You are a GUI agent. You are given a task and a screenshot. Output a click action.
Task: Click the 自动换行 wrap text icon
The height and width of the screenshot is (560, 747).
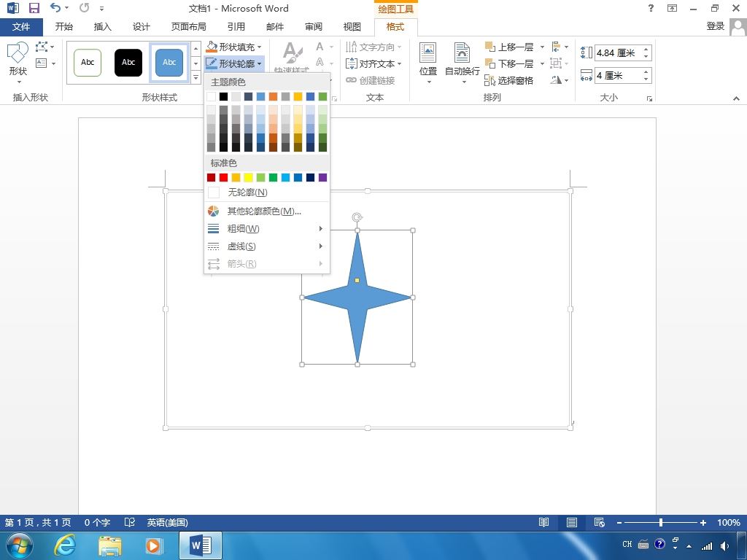click(462, 61)
